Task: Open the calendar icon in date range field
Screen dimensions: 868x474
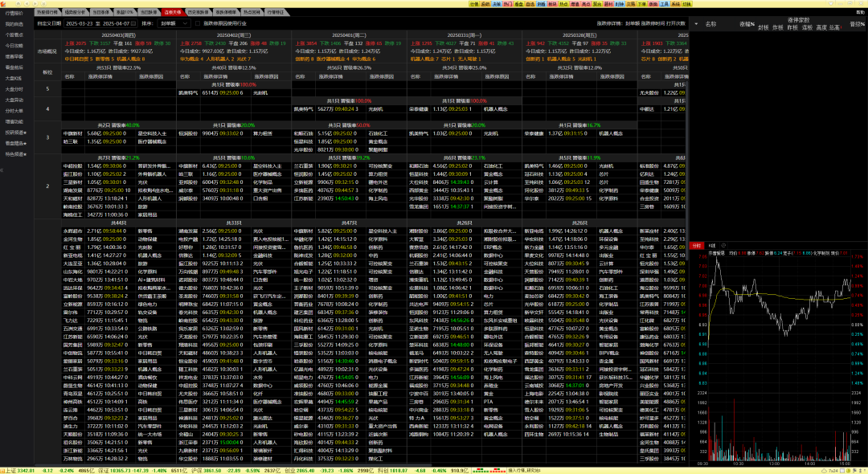Action: point(133,23)
